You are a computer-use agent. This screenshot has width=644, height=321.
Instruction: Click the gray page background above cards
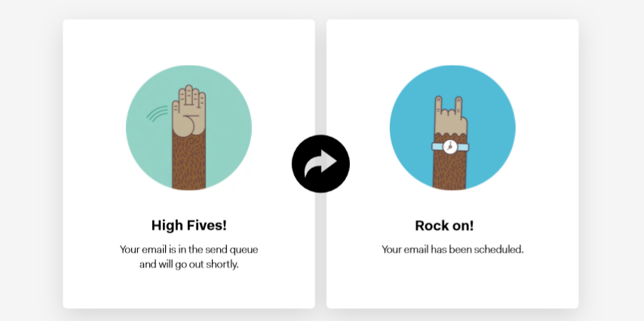tap(322, 9)
